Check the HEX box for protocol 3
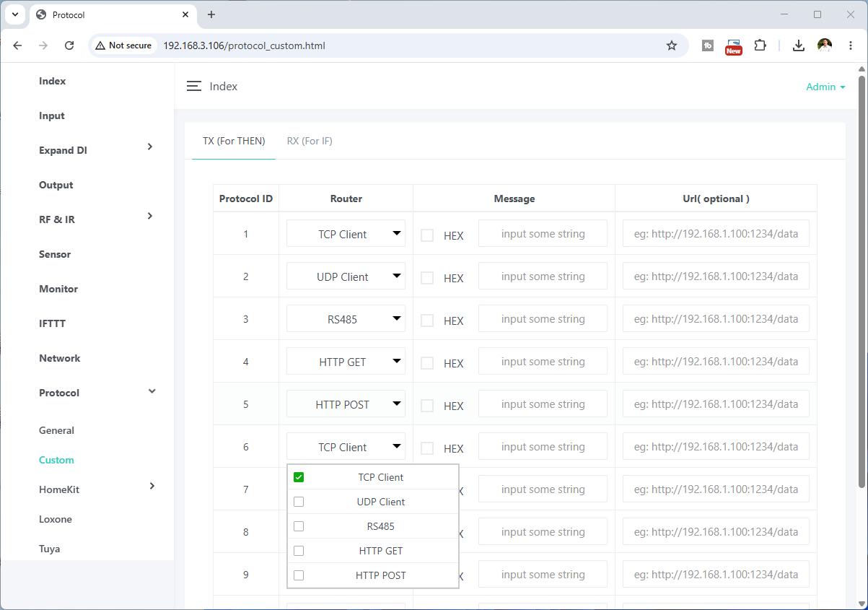The width and height of the screenshot is (868, 610). pos(427,321)
